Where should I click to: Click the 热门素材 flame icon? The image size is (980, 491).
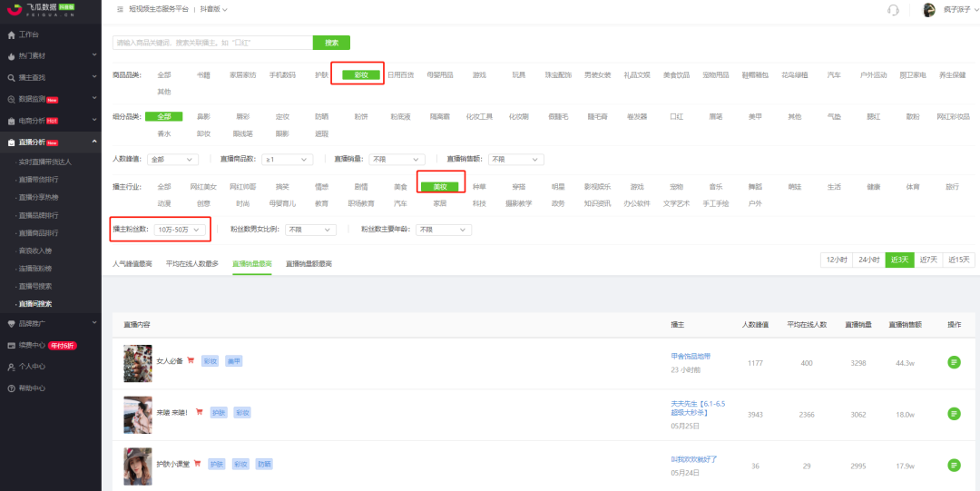tap(11, 55)
